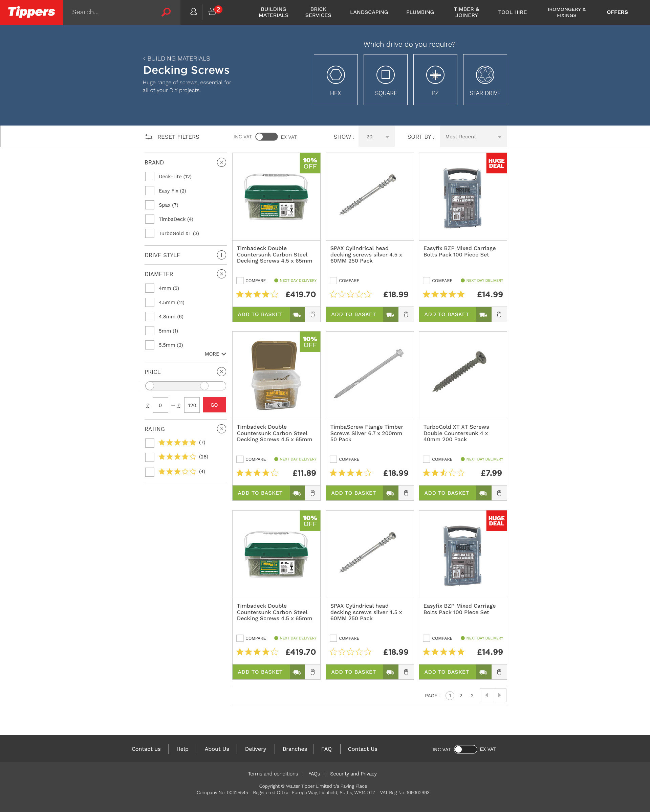The width and height of the screenshot is (650, 812).
Task: Click collect icon on TurboGold XT £7.99 card
Action: tap(499, 493)
